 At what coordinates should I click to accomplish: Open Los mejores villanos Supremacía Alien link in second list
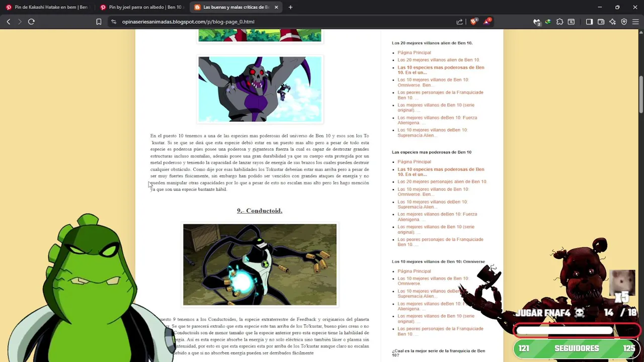tap(433, 204)
